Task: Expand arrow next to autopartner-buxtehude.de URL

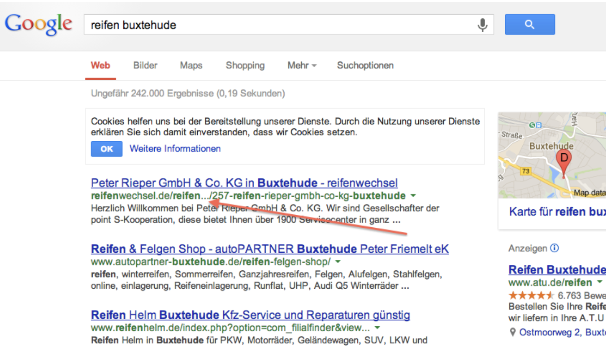Action: (338, 262)
